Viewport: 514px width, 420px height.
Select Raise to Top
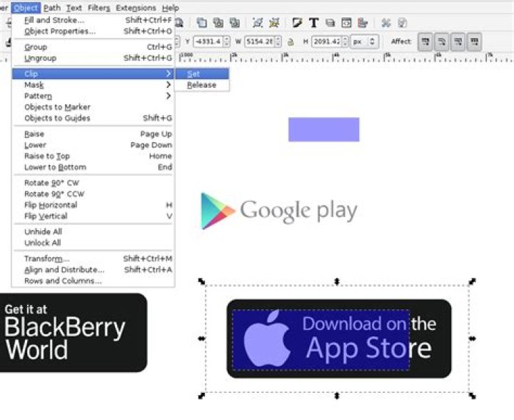click(x=92, y=156)
